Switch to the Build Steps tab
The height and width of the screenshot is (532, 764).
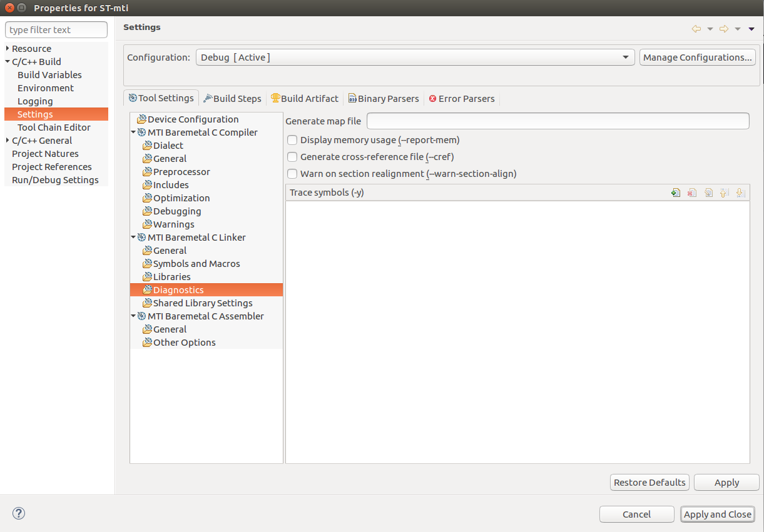point(232,99)
